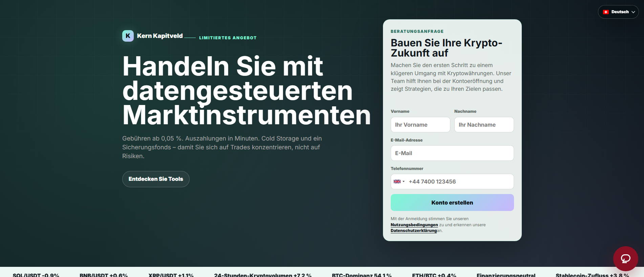
Task: Focus the Ihr Vorname input field
Action: pyautogui.click(x=420, y=125)
